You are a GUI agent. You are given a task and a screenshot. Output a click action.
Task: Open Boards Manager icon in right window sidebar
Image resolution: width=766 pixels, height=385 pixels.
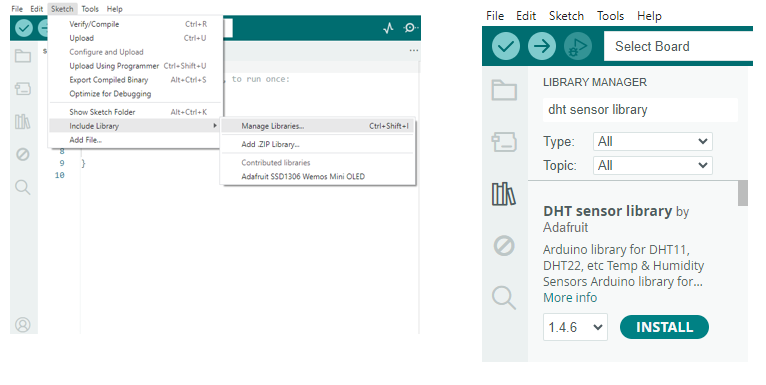[504, 142]
